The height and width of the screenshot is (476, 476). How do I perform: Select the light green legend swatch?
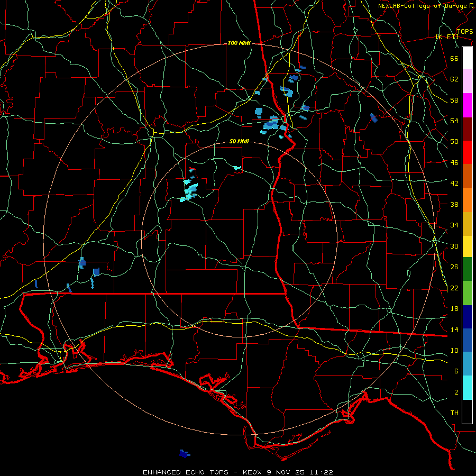(467, 292)
